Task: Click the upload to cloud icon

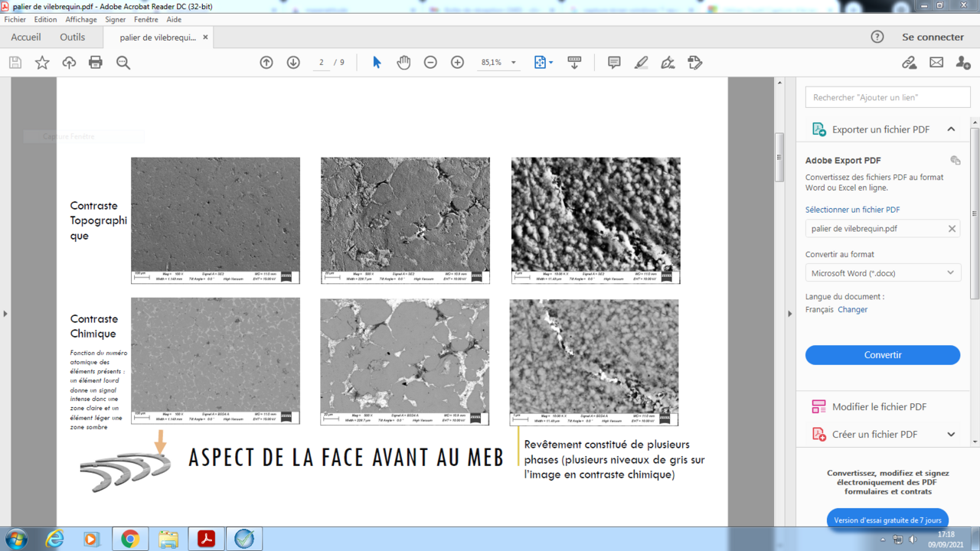Action: click(x=69, y=63)
